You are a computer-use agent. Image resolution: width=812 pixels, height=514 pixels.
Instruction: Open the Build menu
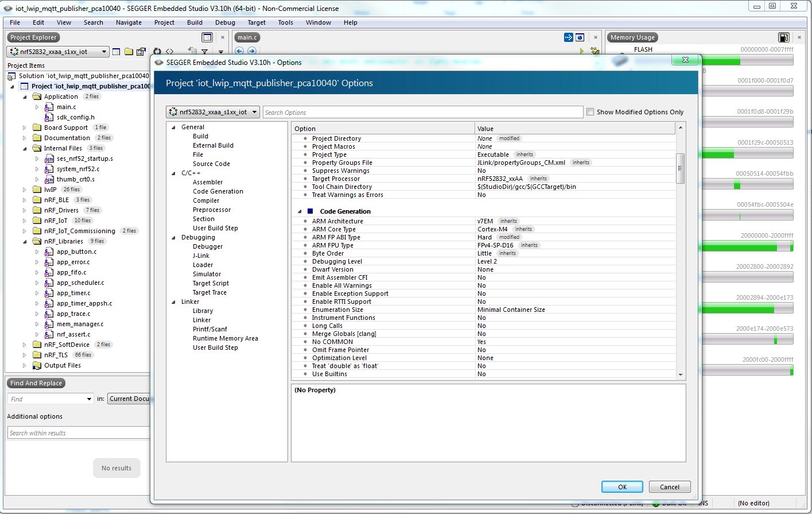point(195,22)
